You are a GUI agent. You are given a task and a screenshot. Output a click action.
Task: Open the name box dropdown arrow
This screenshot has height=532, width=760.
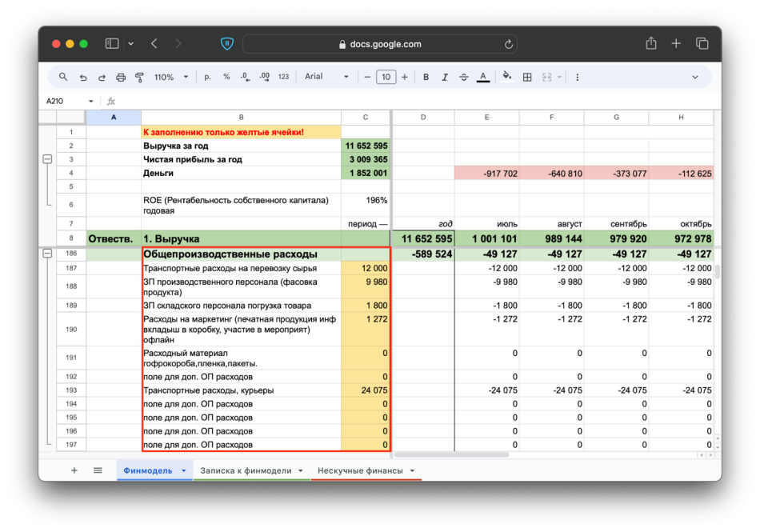pyautogui.click(x=90, y=102)
